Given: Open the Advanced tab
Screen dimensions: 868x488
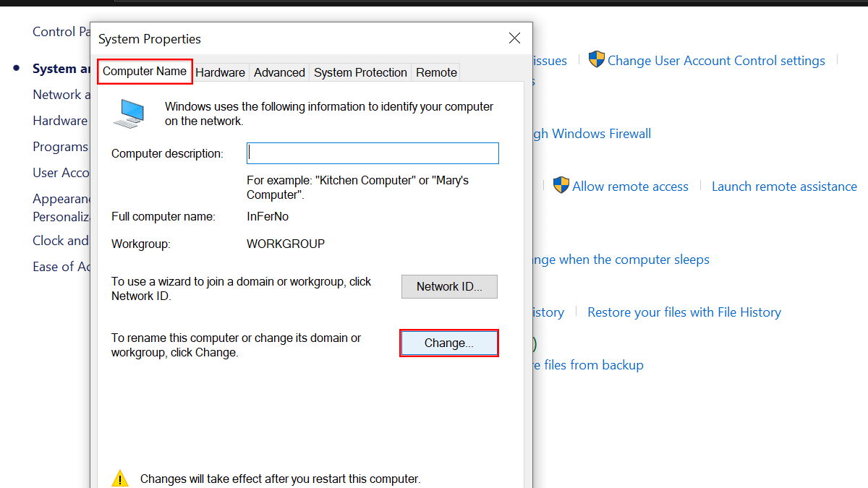Looking at the screenshot, I should coord(279,72).
